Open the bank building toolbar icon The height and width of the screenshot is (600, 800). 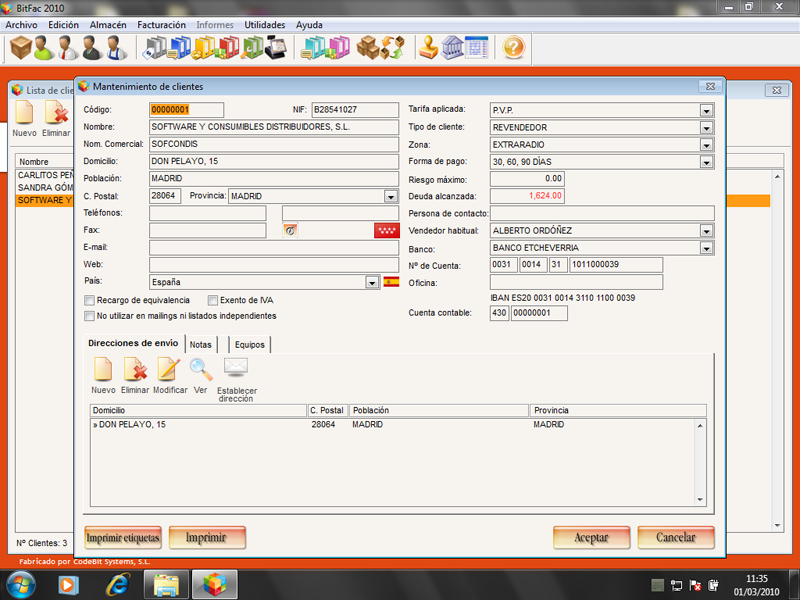click(x=452, y=47)
